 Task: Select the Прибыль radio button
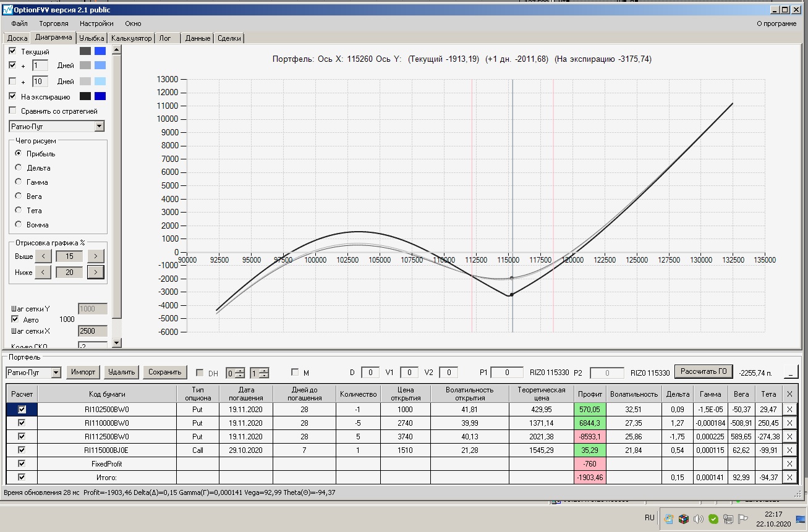click(x=19, y=153)
